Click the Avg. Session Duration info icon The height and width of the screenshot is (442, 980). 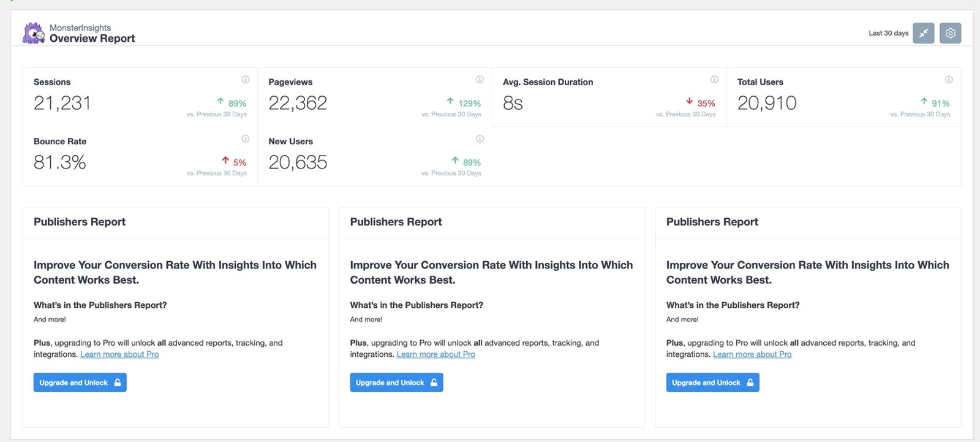coord(714,80)
